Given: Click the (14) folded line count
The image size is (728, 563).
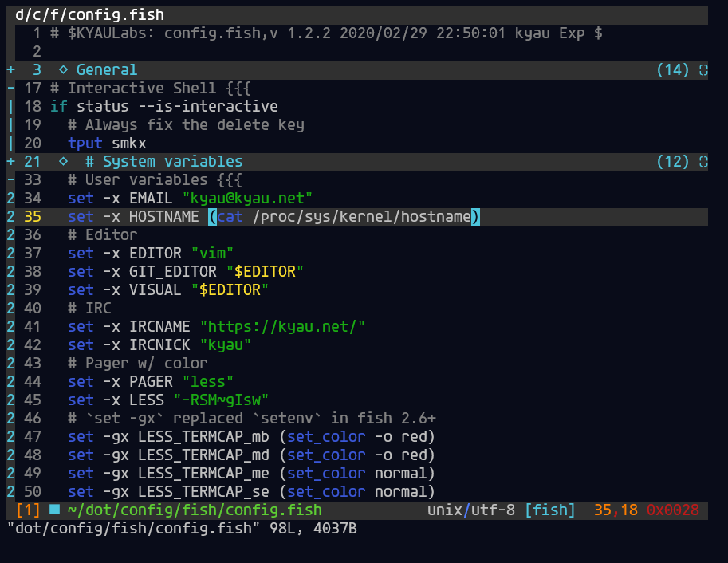Looking at the screenshot, I should [673, 70].
